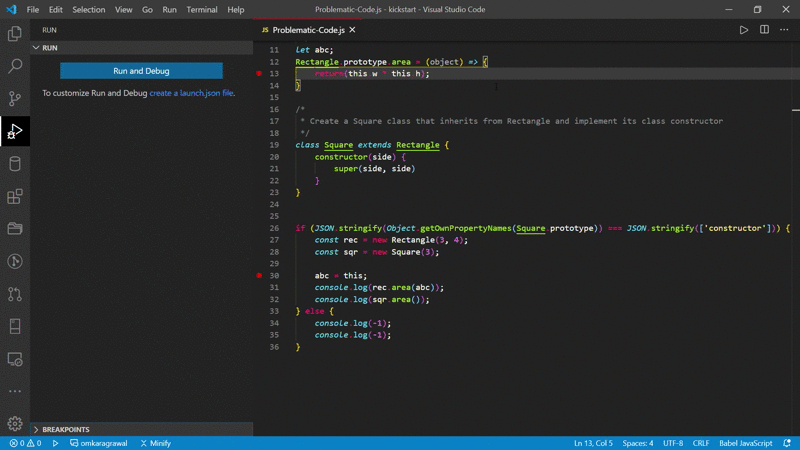Open the database cylinder icon in activity bar
The image size is (800, 450).
pyautogui.click(x=15, y=164)
